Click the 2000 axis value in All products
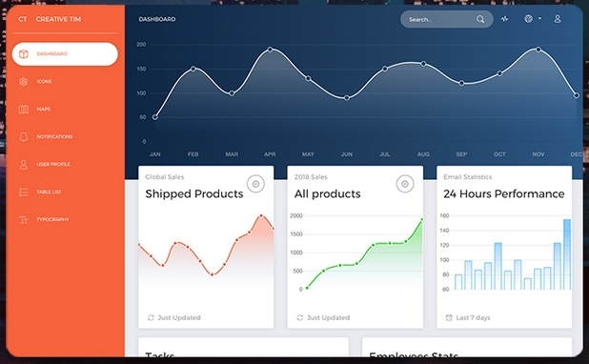 [296, 215]
